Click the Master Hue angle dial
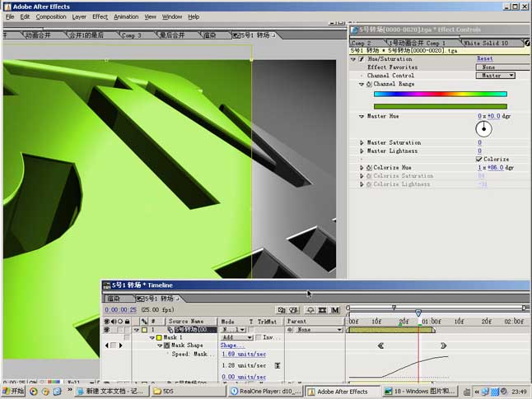 point(483,129)
